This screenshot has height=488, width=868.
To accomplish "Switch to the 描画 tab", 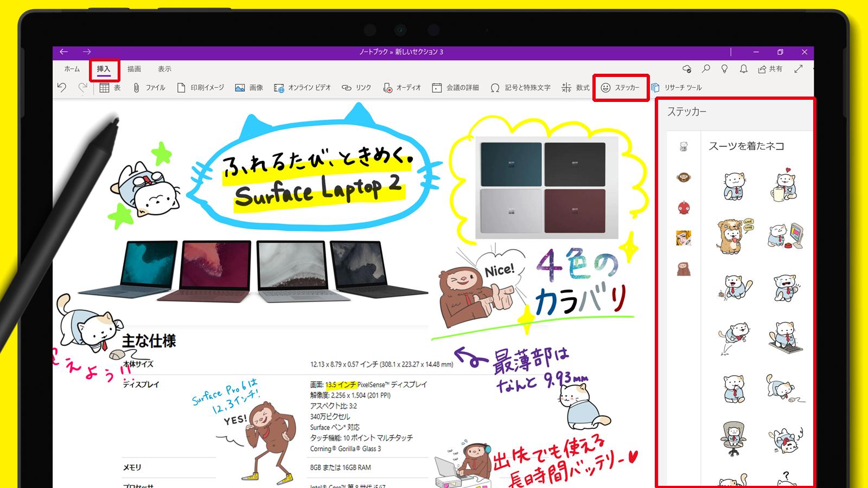I will [x=134, y=69].
